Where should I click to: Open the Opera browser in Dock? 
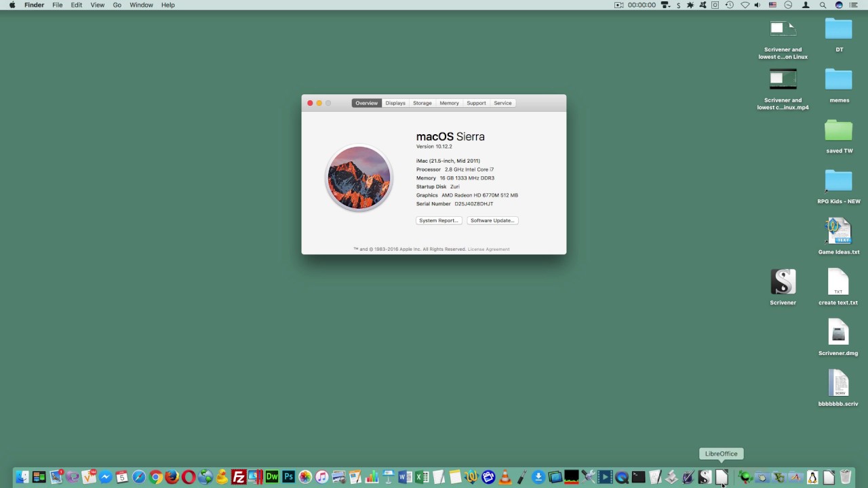click(x=189, y=477)
